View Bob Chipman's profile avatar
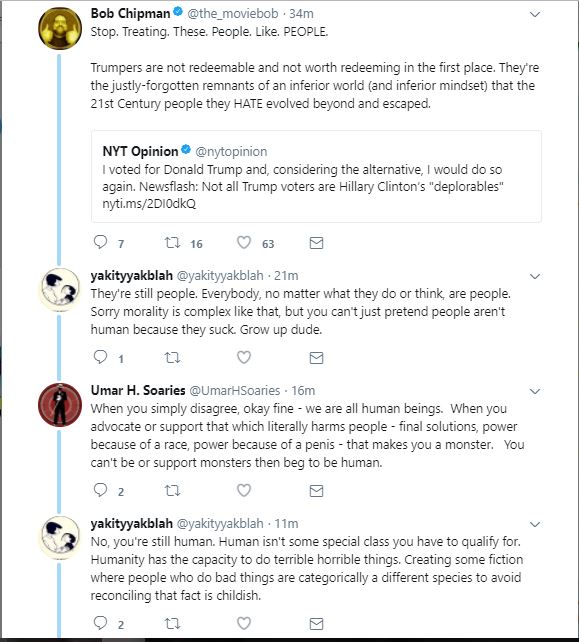 [x=60, y=28]
